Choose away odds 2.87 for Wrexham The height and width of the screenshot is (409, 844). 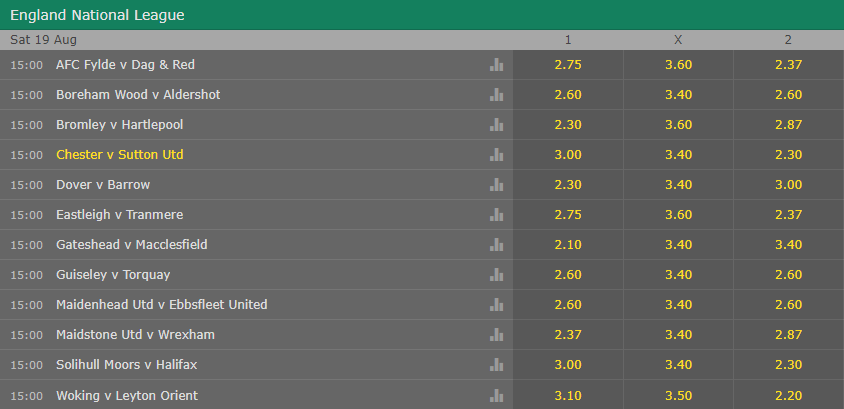pyautogui.click(x=789, y=335)
